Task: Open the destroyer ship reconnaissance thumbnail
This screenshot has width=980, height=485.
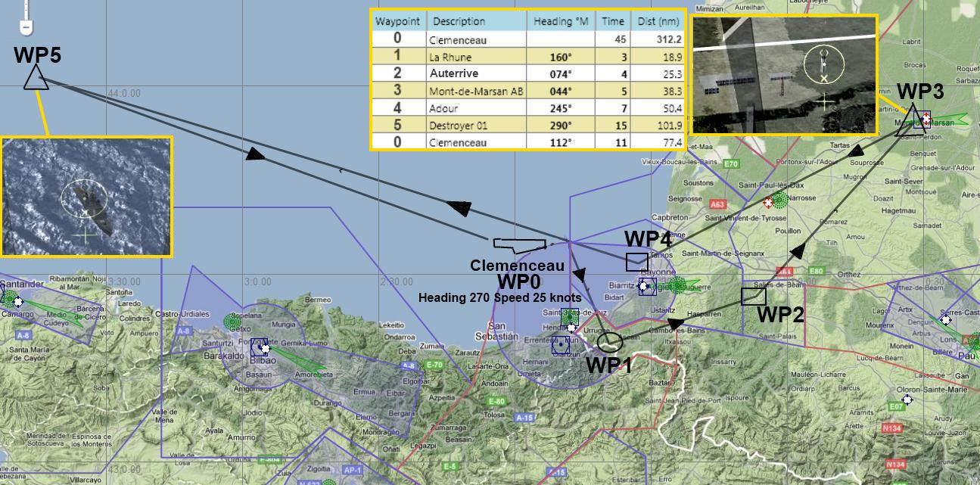Action: tap(86, 197)
